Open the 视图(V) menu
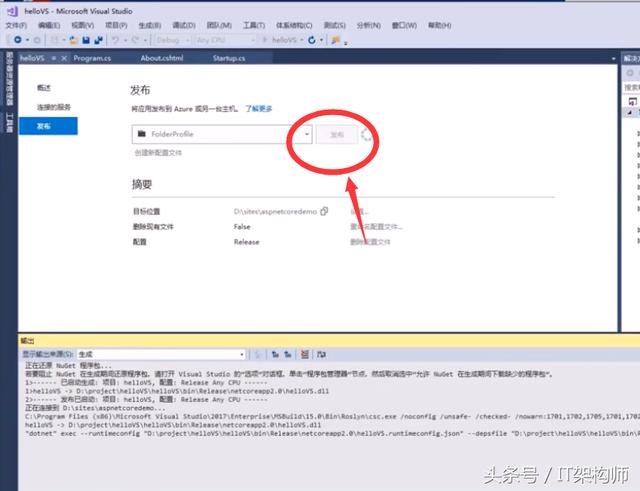 (x=82, y=25)
